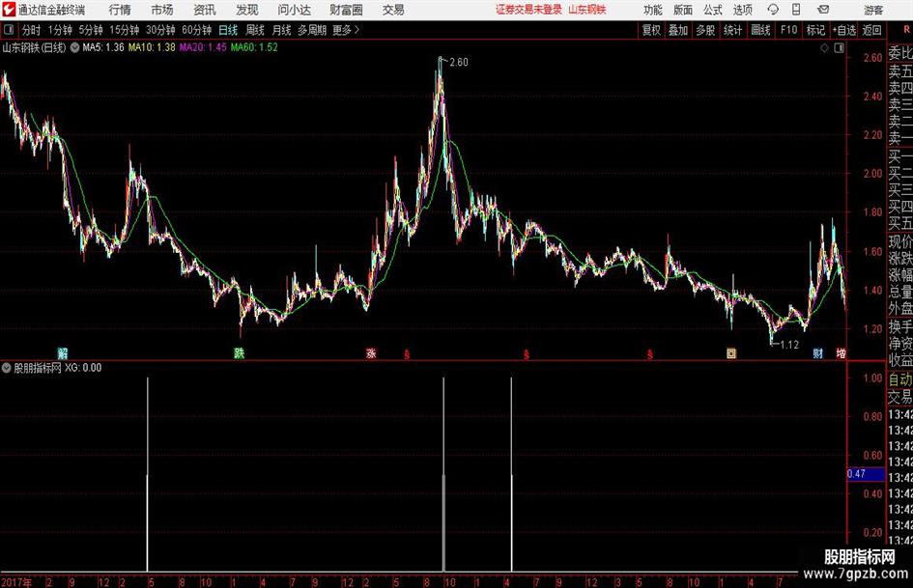Viewport: 913px width, 588px height.
Task: Open the 公式 menu
Action: pos(713,10)
